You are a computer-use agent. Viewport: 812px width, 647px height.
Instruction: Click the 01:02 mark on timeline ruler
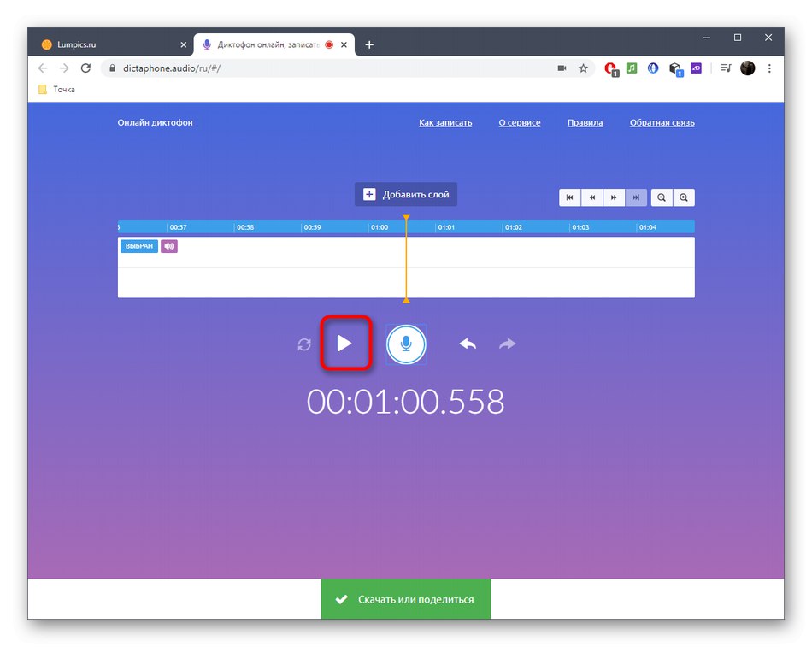(x=513, y=227)
